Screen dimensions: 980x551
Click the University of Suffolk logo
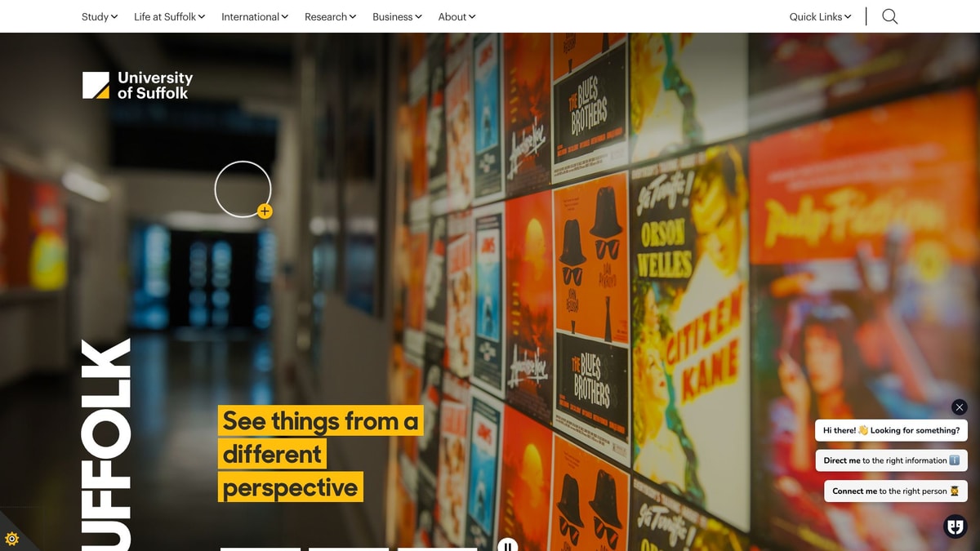coord(137,85)
